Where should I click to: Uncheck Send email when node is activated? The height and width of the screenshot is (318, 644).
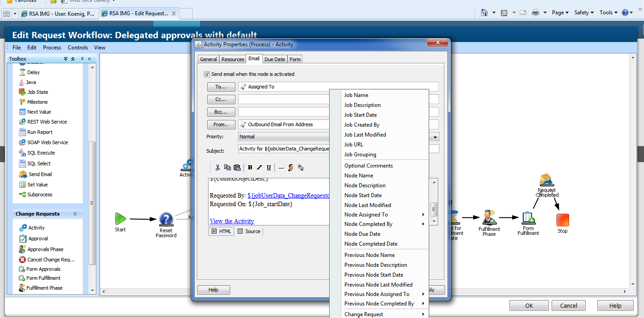207,74
